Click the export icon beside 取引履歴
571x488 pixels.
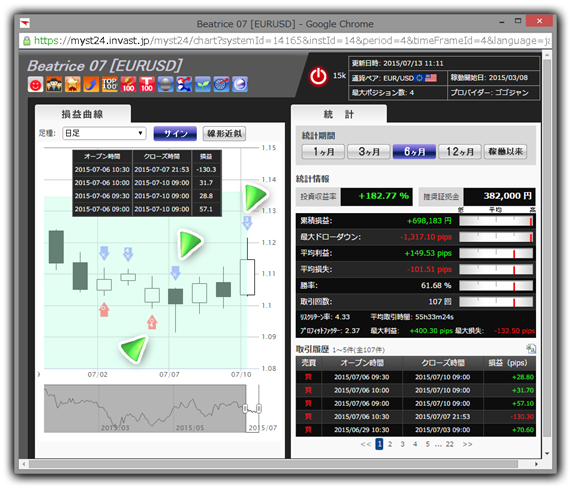pos(531,349)
